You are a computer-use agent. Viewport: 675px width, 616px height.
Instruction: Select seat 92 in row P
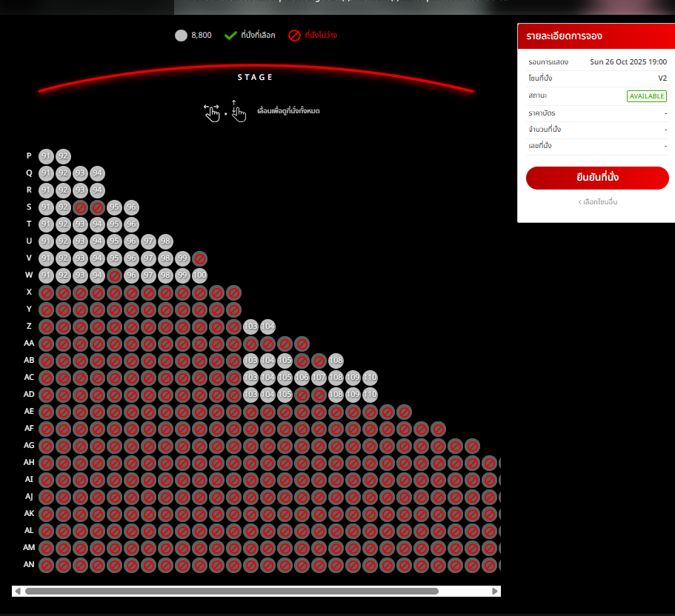click(63, 156)
